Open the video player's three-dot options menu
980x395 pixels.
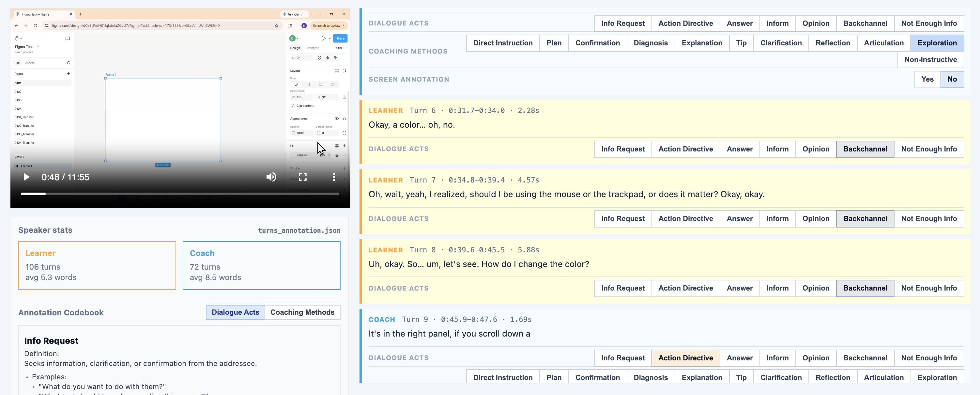pos(334,177)
